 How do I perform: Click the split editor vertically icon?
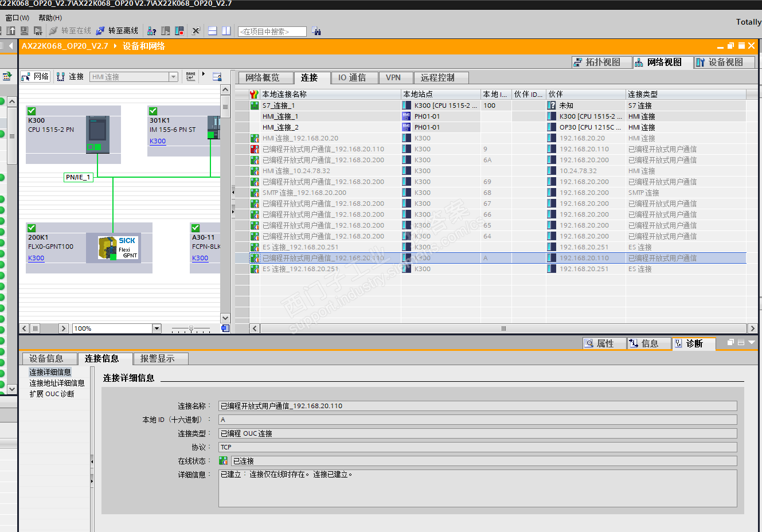pos(226,31)
